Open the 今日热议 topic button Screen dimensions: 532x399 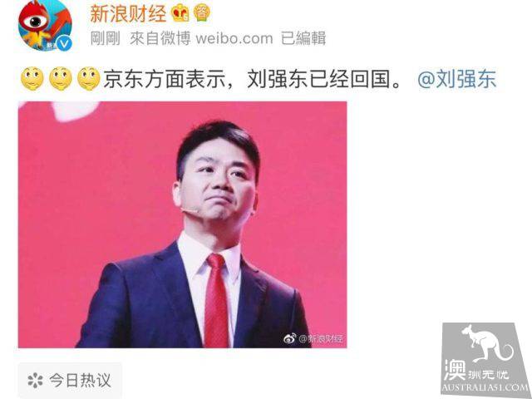[70, 381]
